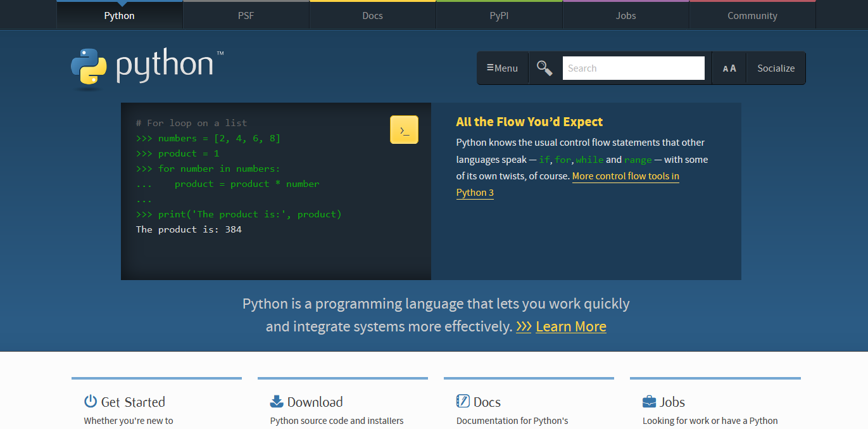Viewport: 868px width, 429px height.
Task: Click the "Download" section heading link
Action: click(315, 400)
